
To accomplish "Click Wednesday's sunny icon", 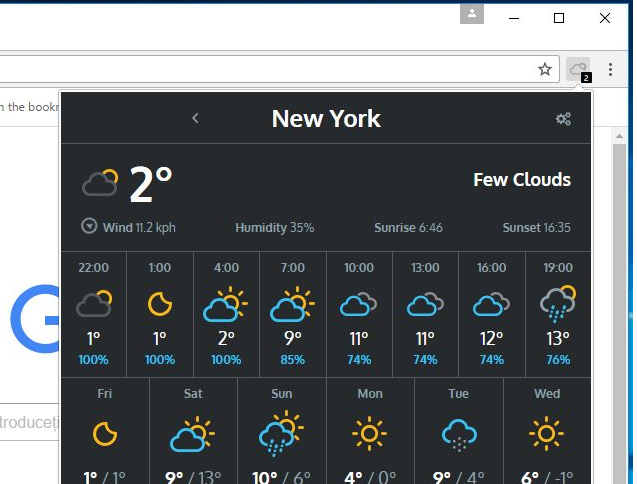I will click(x=546, y=434).
